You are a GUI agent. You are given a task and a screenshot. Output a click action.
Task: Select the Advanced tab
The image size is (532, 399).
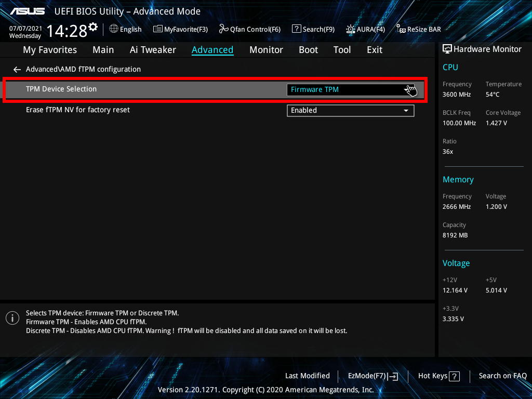[212, 50]
